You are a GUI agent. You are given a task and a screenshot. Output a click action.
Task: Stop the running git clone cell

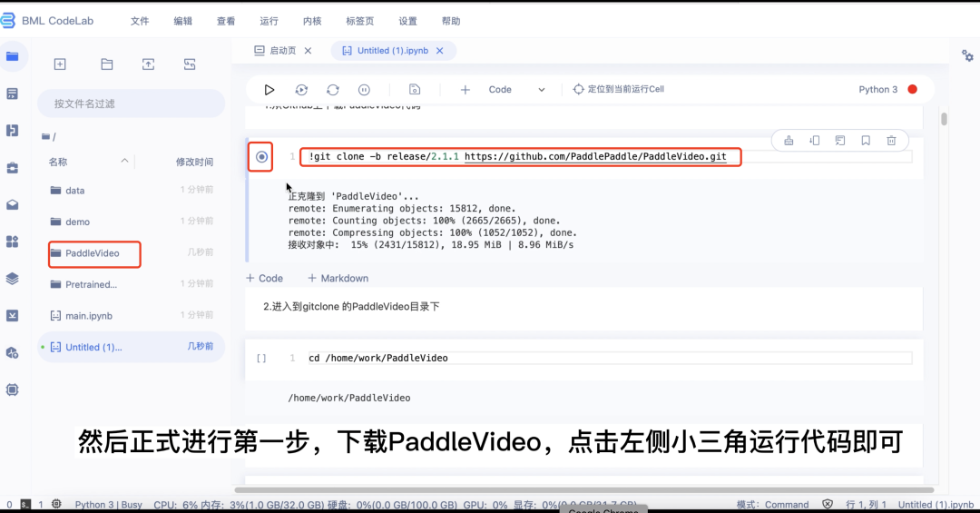(x=261, y=157)
